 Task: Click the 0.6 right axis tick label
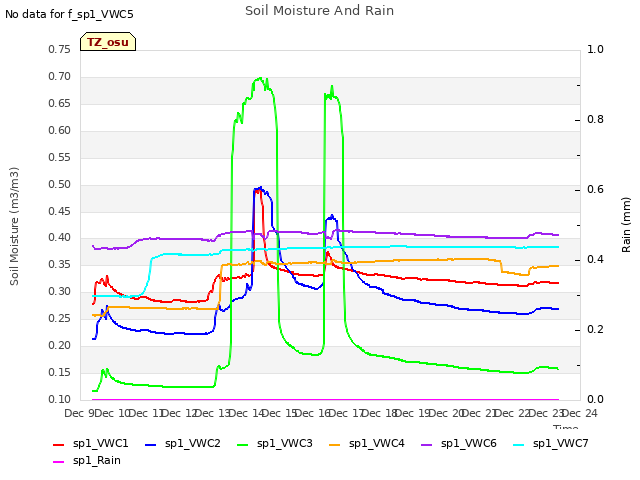coord(595,189)
